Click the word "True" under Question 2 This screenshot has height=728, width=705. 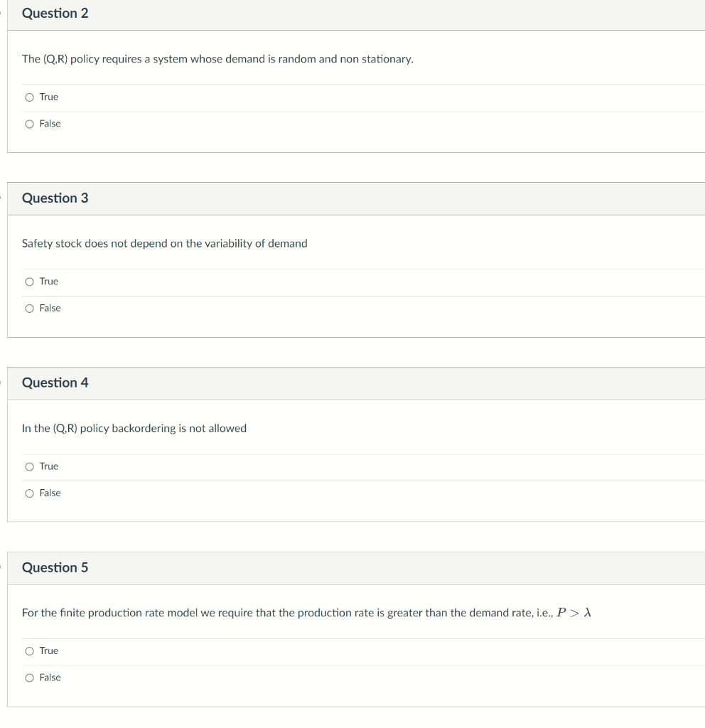pyautogui.click(x=49, y=97)
